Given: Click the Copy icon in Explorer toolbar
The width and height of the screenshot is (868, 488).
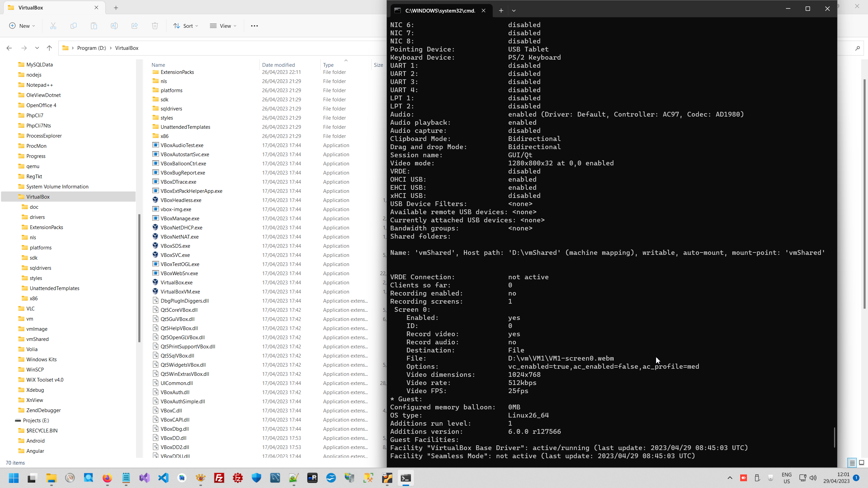Looking at the screenshot, I should pyautogui.click(x=74, y=26).
